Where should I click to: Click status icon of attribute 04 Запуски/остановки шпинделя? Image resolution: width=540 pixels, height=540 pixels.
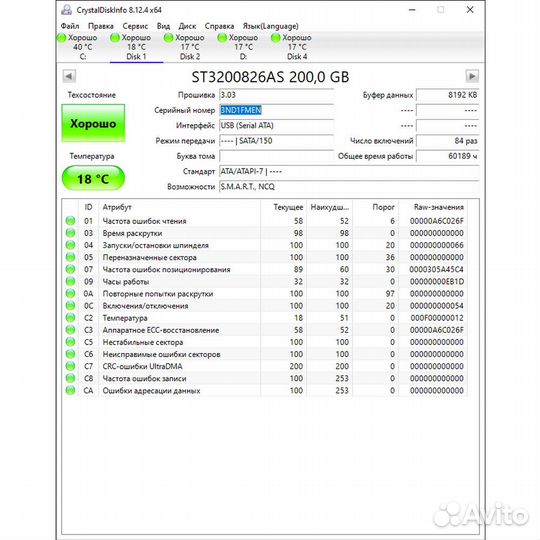tap(71, 245)
